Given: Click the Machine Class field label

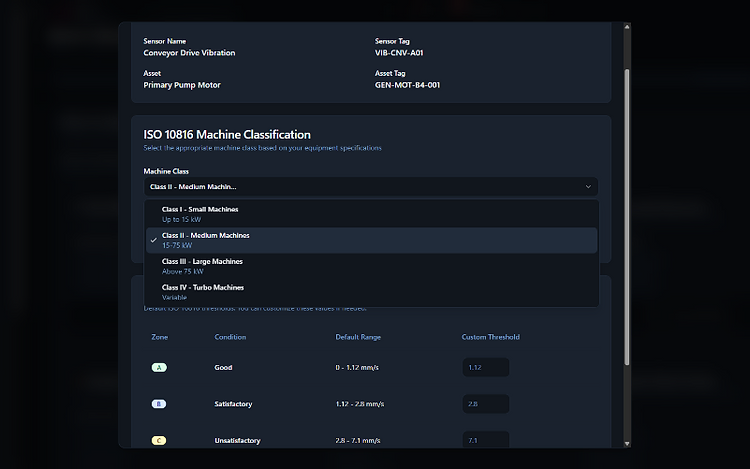Looking at the screenshot, I should pyautogui.click(x=166, y=171).
